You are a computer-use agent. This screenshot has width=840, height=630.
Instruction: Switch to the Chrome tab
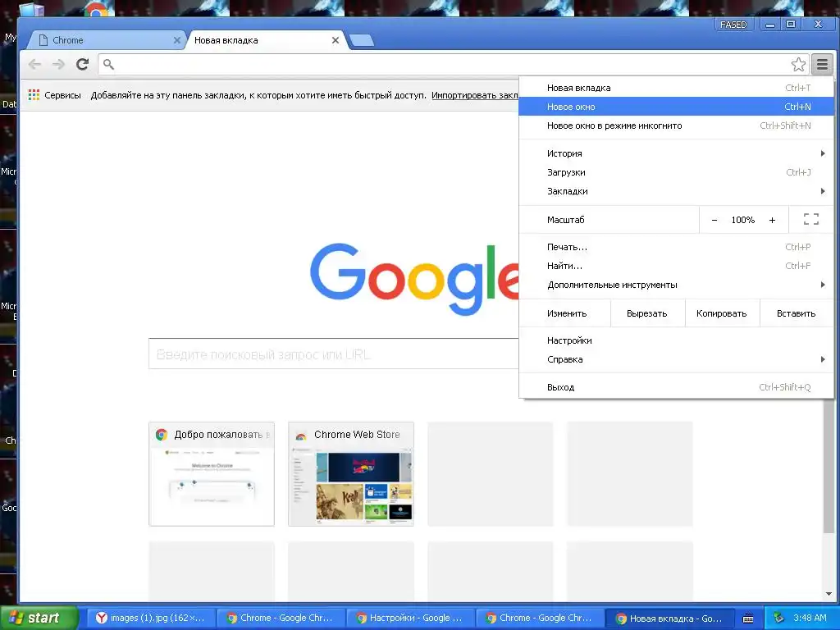(104, 40)
